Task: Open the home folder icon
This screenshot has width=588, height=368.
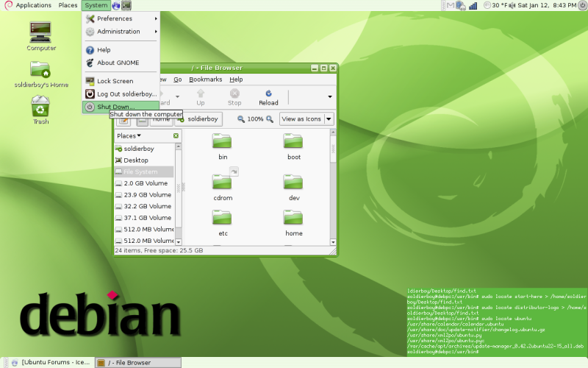Action: 293,223
